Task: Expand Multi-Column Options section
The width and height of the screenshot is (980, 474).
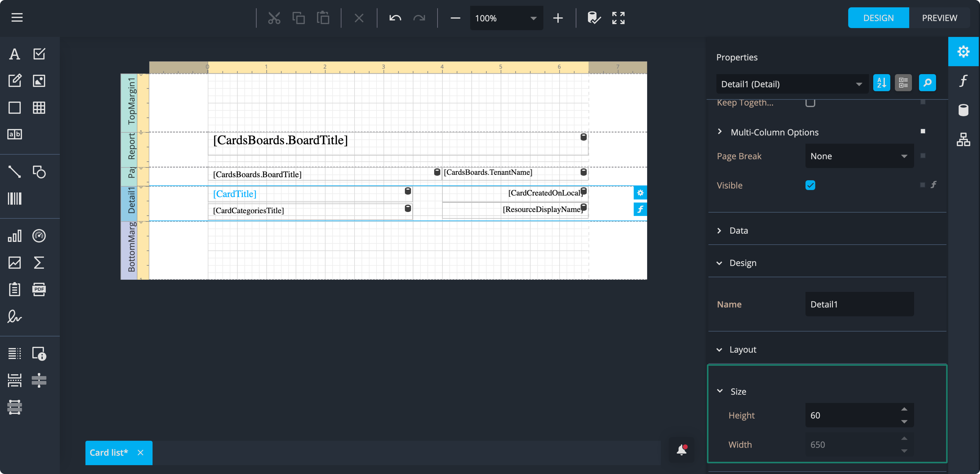Action: click(x=719, y=132)
